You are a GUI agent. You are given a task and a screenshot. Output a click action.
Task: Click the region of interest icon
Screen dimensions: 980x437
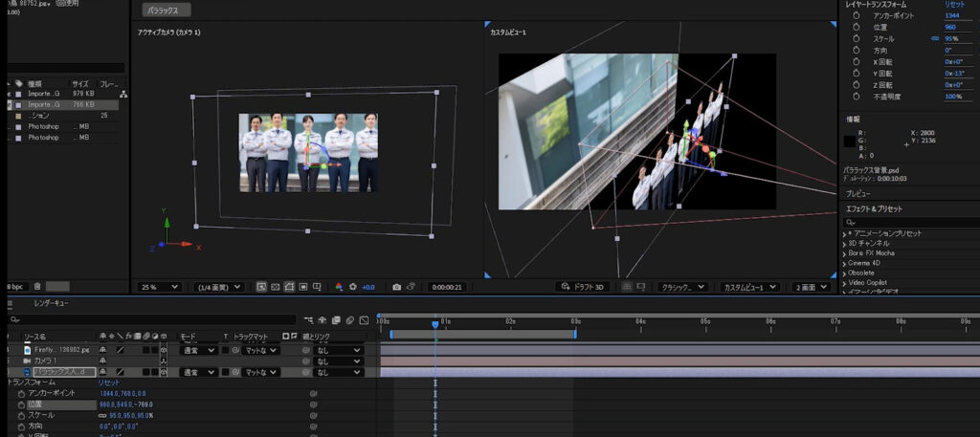click(x=302, y=287)
